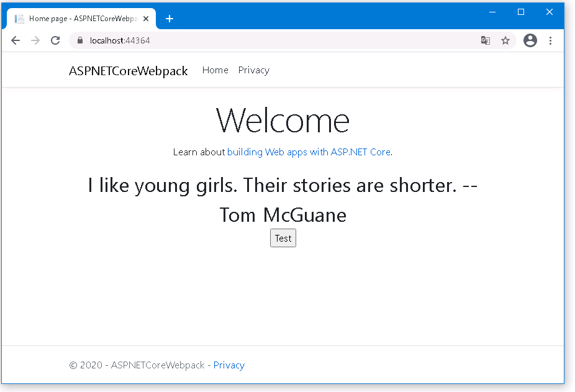This screenshot has width=575, height=392.
Task: Open the user profile avatar
Action: tap(530, 40)
